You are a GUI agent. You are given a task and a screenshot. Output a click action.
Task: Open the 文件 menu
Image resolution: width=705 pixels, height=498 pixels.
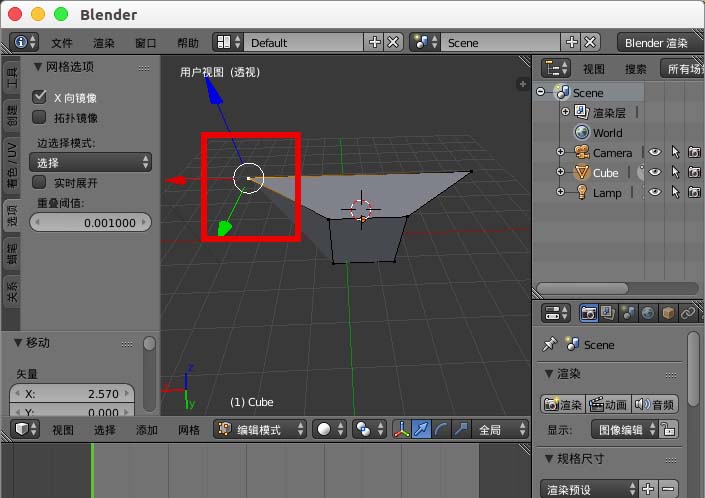62,43
